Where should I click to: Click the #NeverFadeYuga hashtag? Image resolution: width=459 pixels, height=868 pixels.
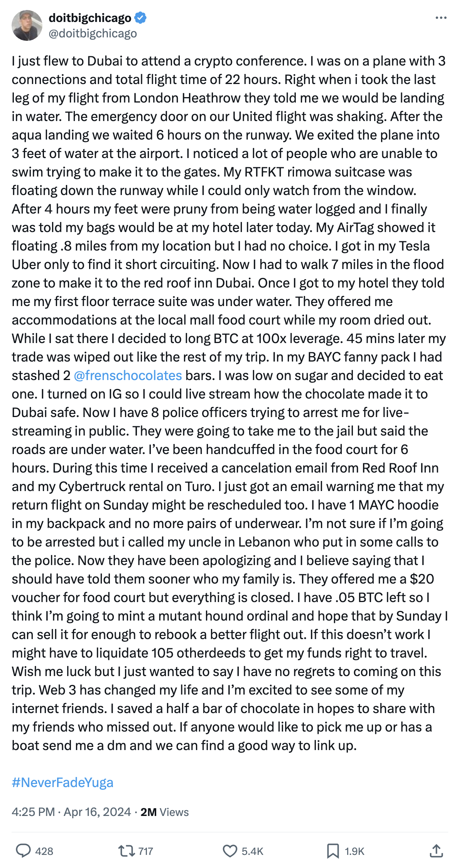click(62, 782)
